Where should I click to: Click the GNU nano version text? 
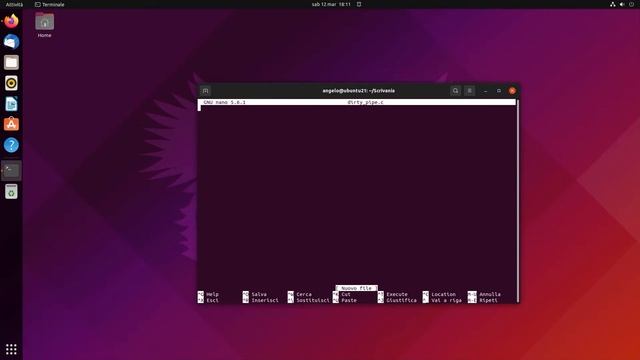point(224,102)
